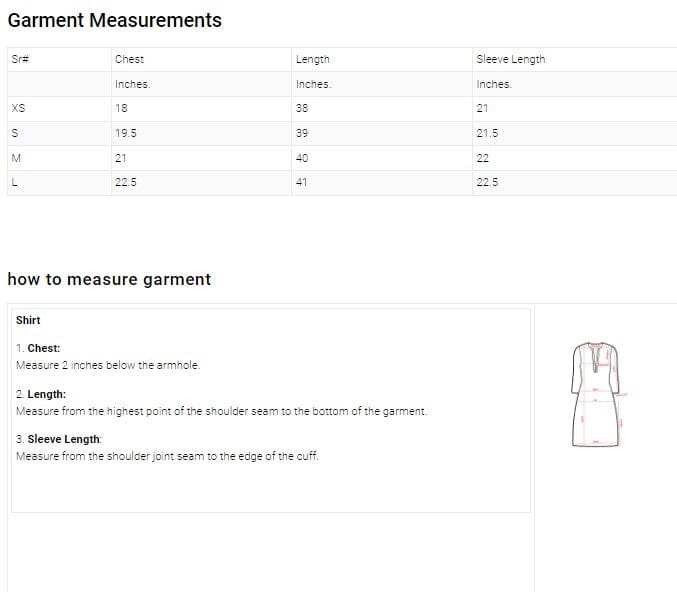Screen dimensions: 677x592
Task: Select the Chest column header
Action: tap(129, 59)
